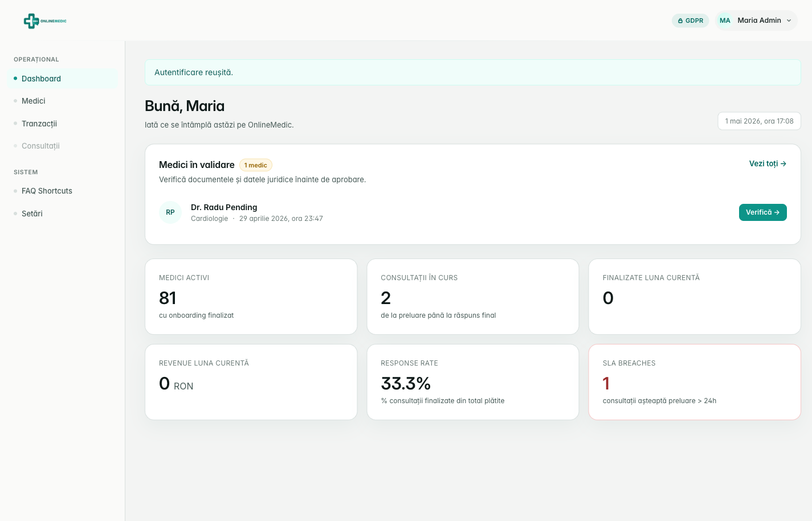Screen dimensions: 812x521
Task: Open Medici in sidebar
Action: click(63, 101)
